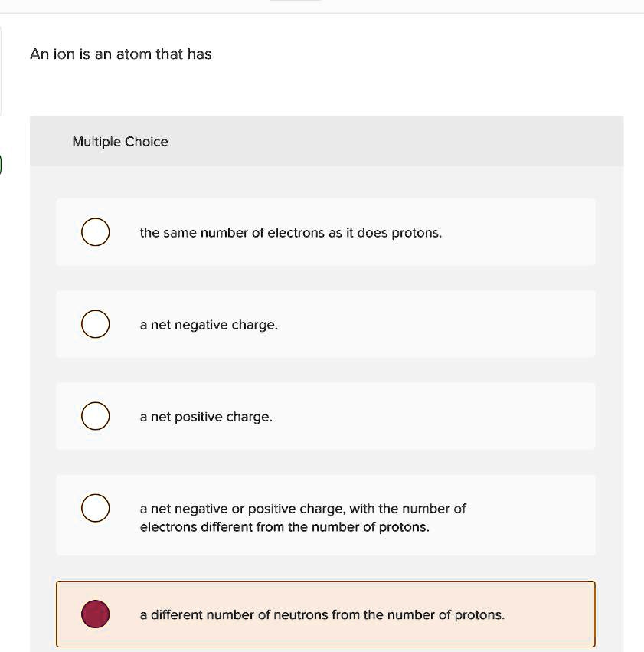The image size is (644, 652).
Task: Select the 'a net negative charge' radio button
Action: pos(95,324)
